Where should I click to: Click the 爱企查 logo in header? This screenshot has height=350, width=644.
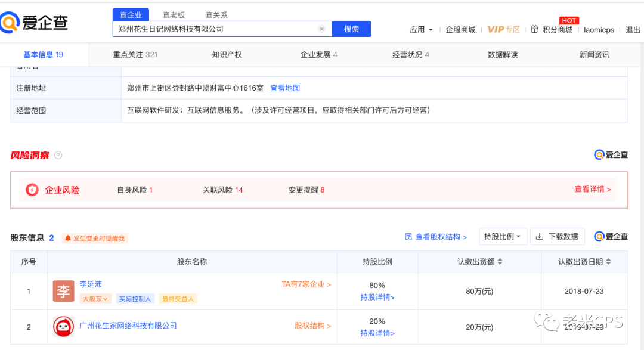[34, 22]
